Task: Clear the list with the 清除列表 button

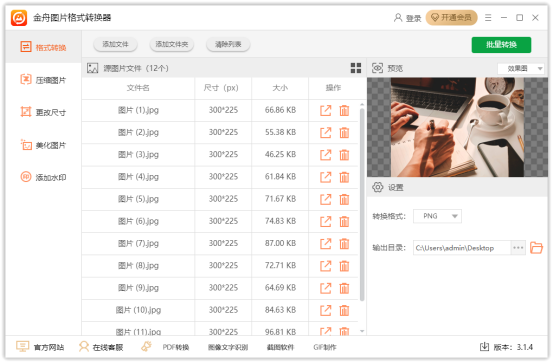Action: [228, 44]
